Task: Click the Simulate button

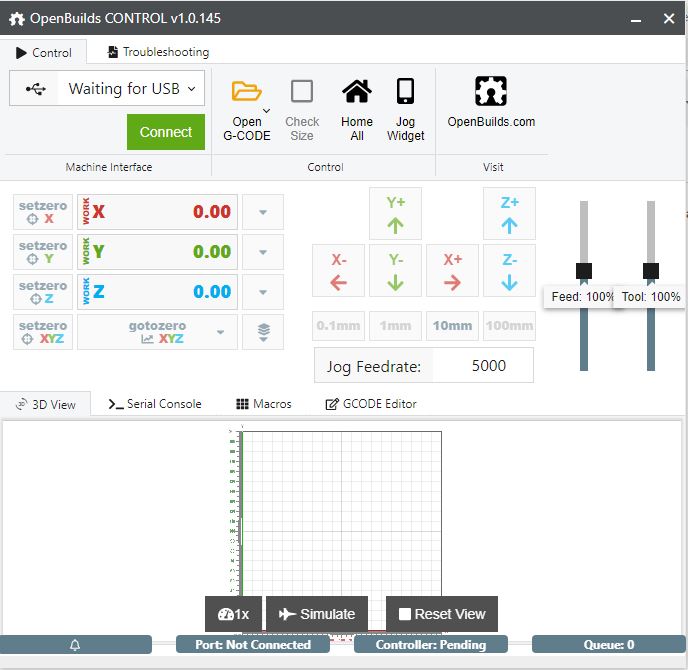Action: pos(317,614)
